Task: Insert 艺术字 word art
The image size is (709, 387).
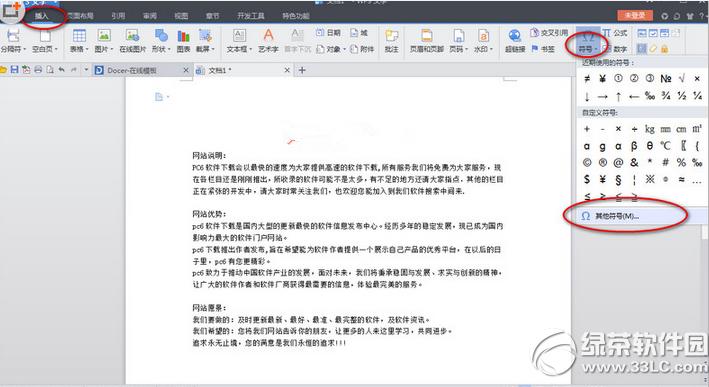Action: [268, 40]
